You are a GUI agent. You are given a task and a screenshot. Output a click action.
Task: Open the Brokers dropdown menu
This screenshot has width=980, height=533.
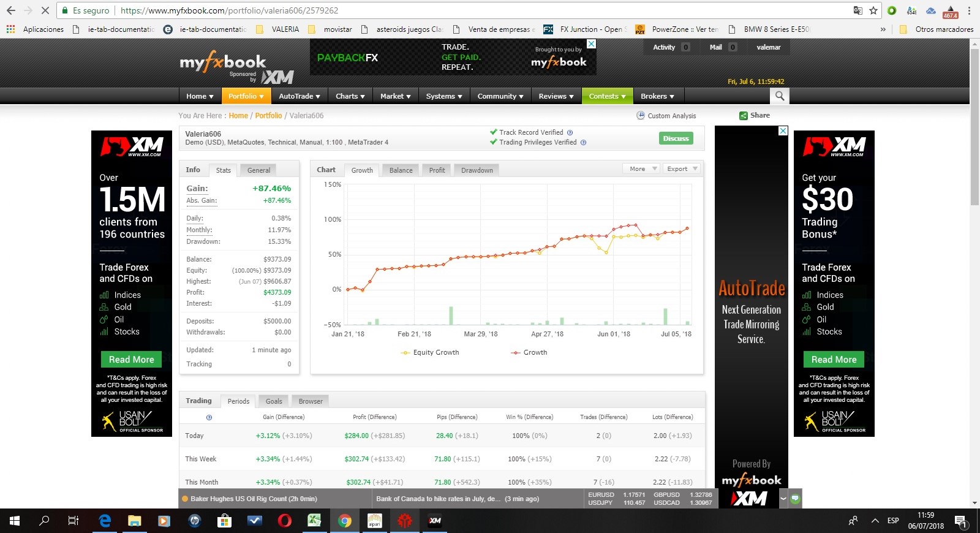pyautogui.click(x=657, y=96)
